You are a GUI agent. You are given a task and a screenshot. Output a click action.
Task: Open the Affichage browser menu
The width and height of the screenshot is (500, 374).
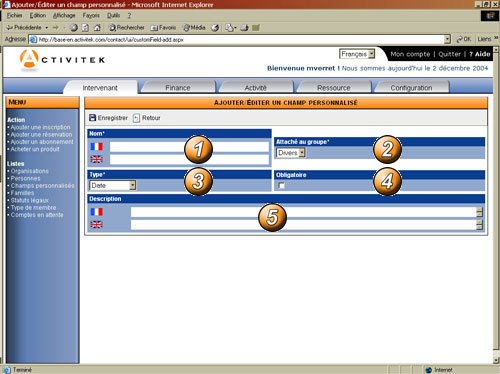click(64, 15)
